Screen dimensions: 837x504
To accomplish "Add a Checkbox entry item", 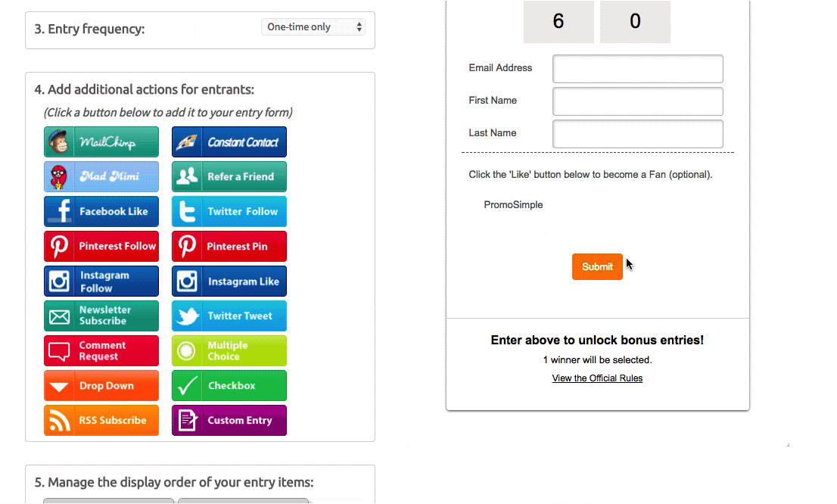I will (229, 386).
